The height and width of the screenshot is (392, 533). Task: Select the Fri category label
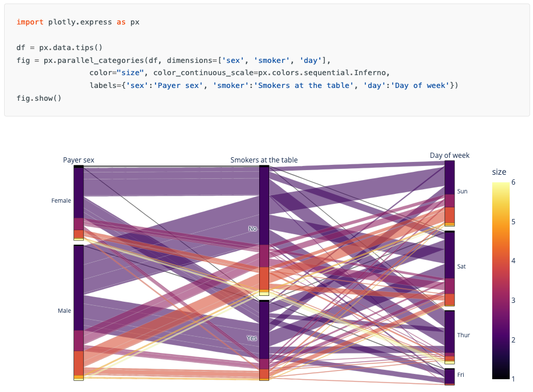pos(461,375)
